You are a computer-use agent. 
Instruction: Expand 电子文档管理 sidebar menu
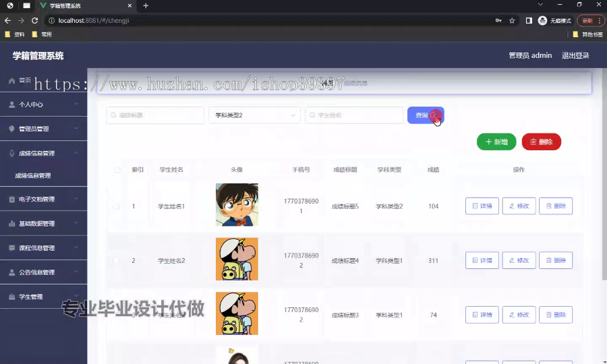pos(43,200)
